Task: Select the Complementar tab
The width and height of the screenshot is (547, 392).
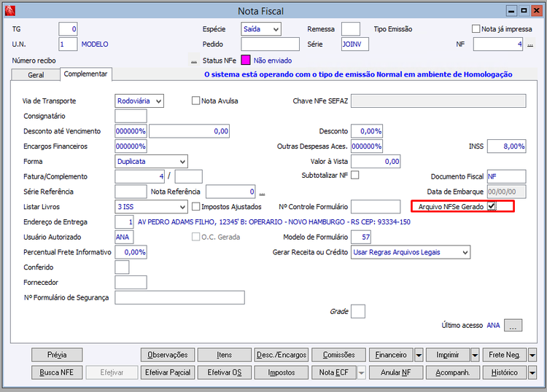Action: [x=85, y=74]
